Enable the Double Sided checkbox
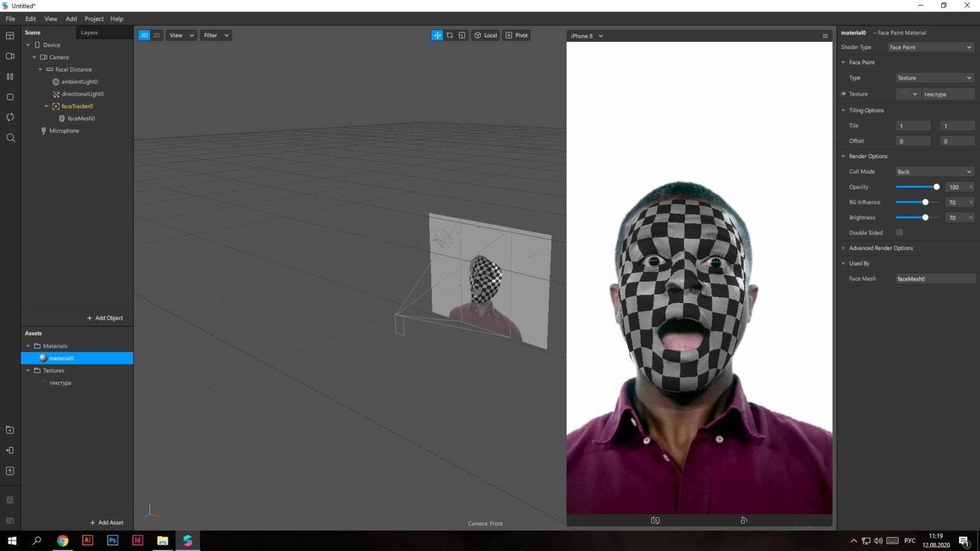Viewport: 980px width, 551px height. [899, 233]
